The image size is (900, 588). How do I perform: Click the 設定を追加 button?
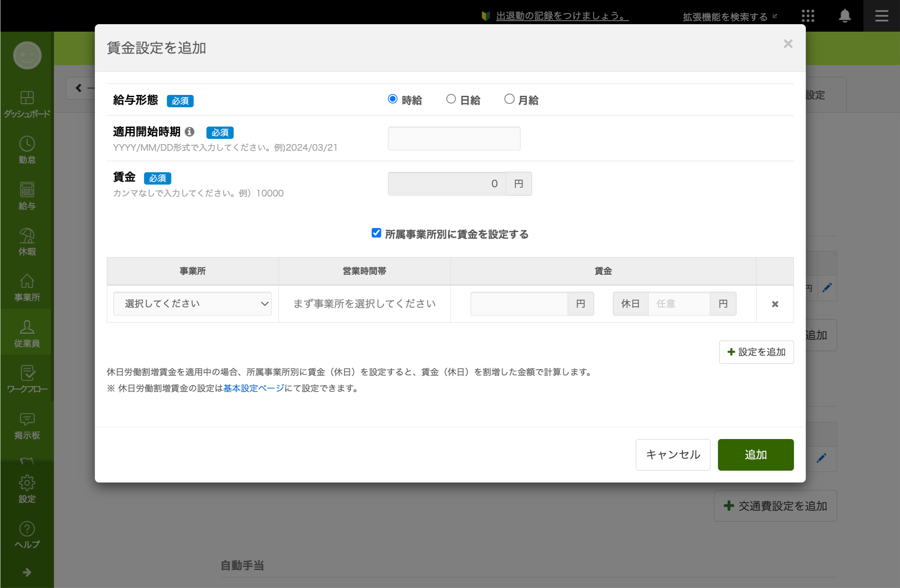tap(756, 352)
